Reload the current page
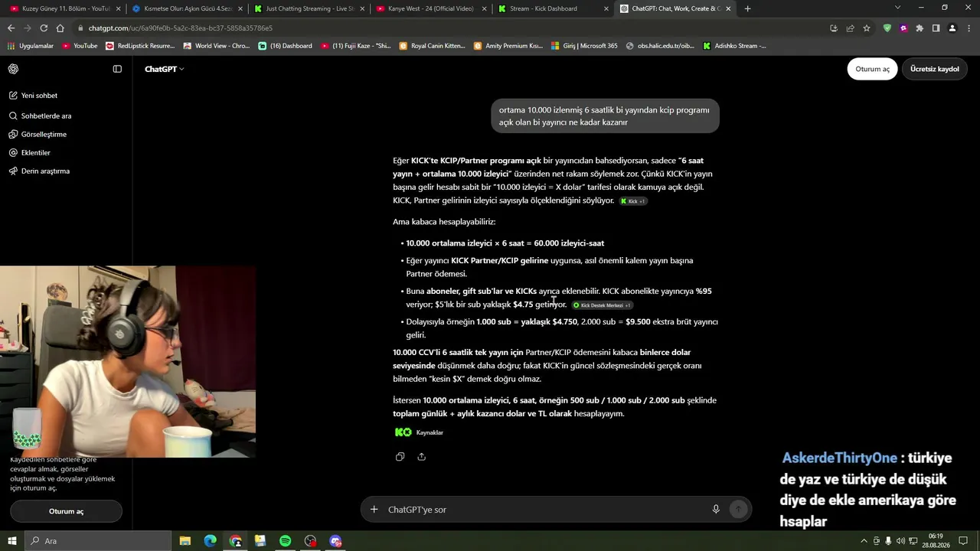 point(44,28)
